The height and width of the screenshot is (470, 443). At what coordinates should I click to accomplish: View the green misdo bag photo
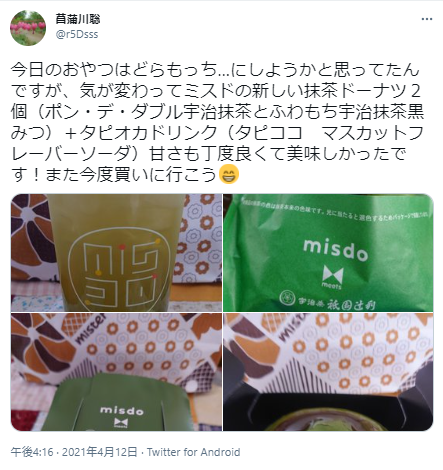(328, 253)
